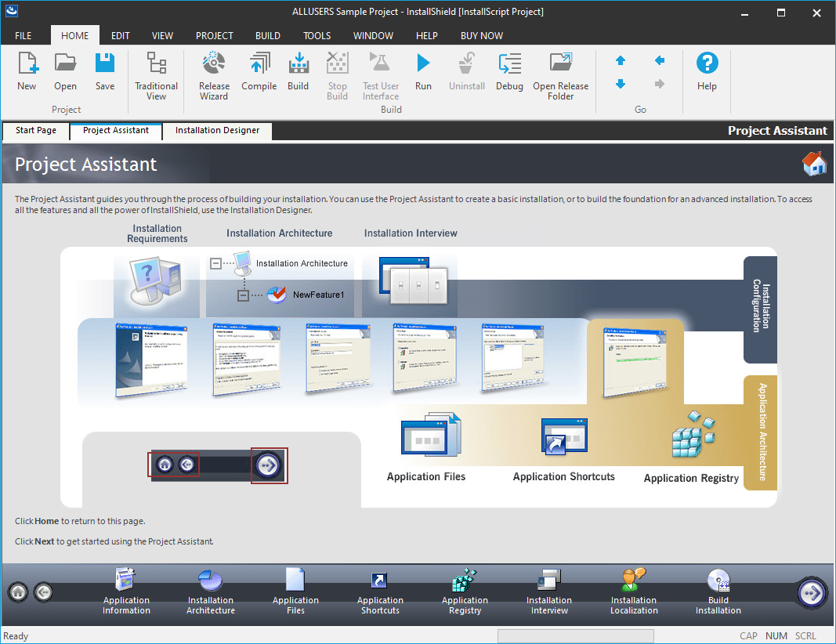Click the round Home button in bottom bar
Screen dimensions: 836x644
18,592
